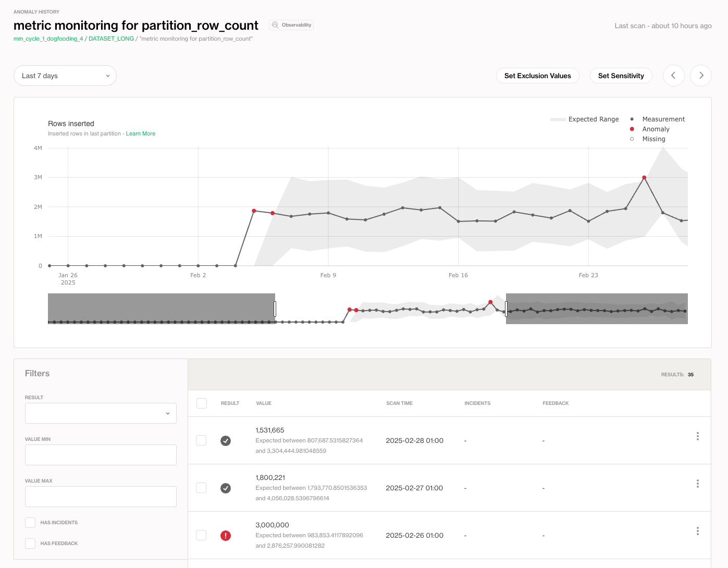This screenshot has width=728, height=568.
Task: Select checkbox for 1,800,221 row
Action: tap(201, 488)
